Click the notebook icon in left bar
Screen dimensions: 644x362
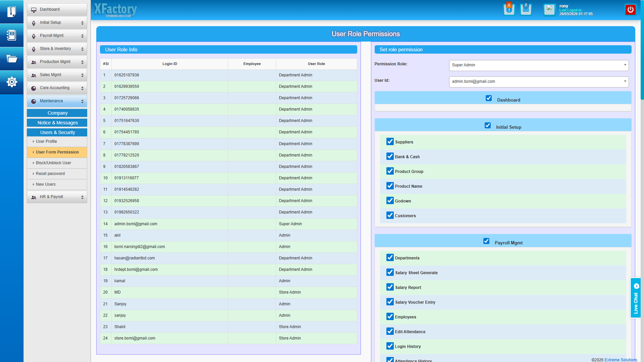point(12,35)
